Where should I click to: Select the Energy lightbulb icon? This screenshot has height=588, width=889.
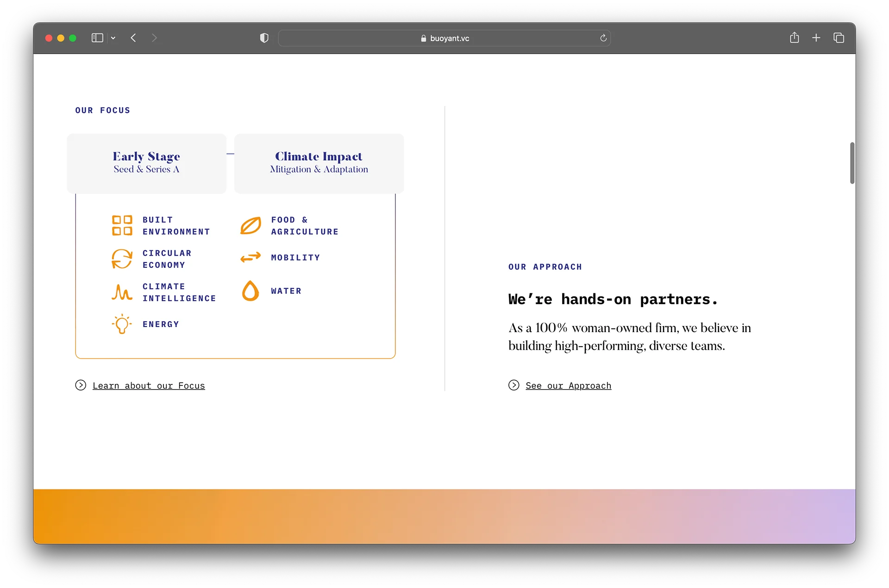[x=121, y=324]
